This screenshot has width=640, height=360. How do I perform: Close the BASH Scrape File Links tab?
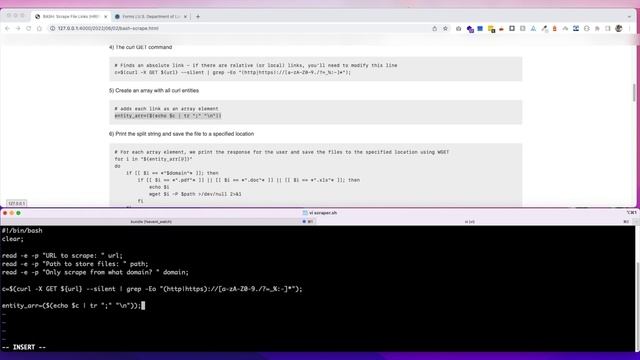click(105, 17)
